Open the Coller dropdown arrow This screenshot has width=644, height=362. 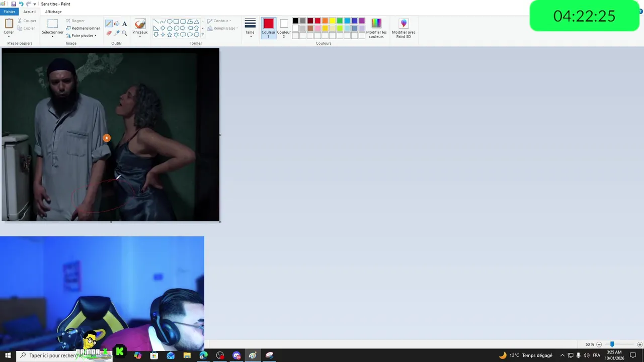point(9,36)
